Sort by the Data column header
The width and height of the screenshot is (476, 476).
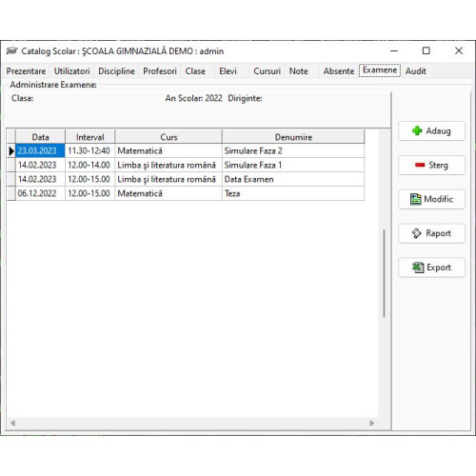pos(40,137)
